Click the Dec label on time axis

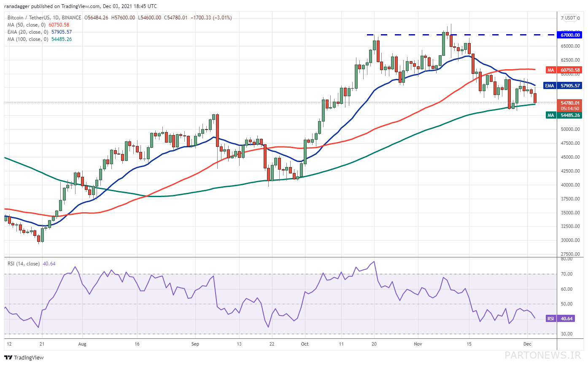point(527,344)
